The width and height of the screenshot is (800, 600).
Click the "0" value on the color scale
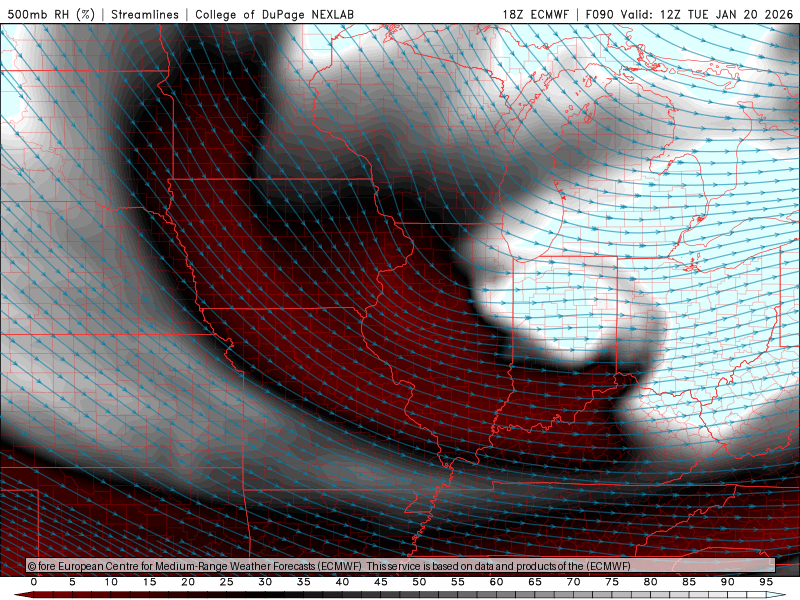34,582
